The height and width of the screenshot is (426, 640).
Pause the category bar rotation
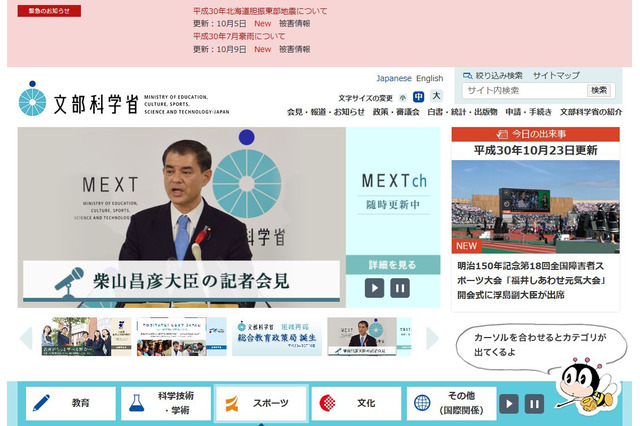pos(534,404)
